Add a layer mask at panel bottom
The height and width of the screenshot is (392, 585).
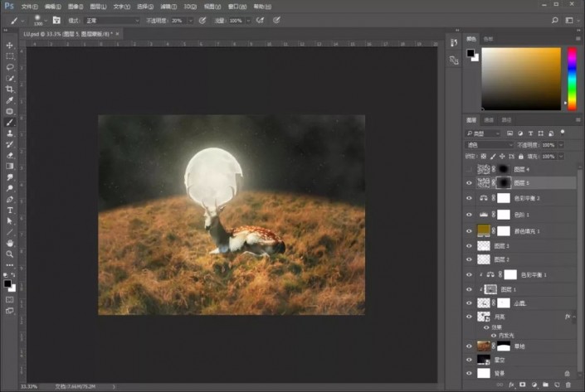(x=522, y=385)
